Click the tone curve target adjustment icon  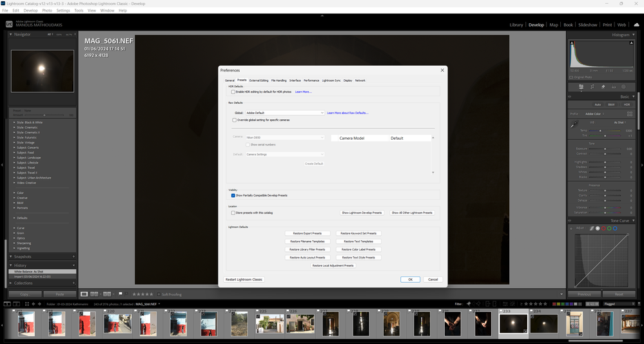[x=571, y=229]
